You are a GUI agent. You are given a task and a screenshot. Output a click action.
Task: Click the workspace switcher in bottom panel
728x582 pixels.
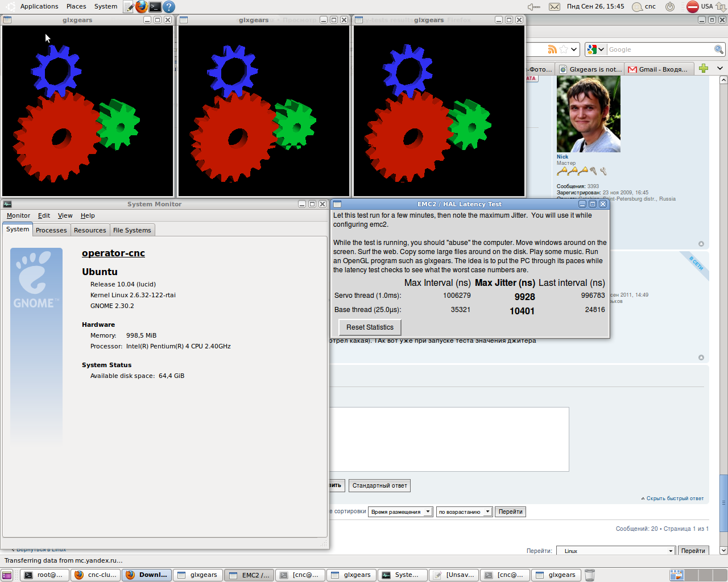point(698,575)
